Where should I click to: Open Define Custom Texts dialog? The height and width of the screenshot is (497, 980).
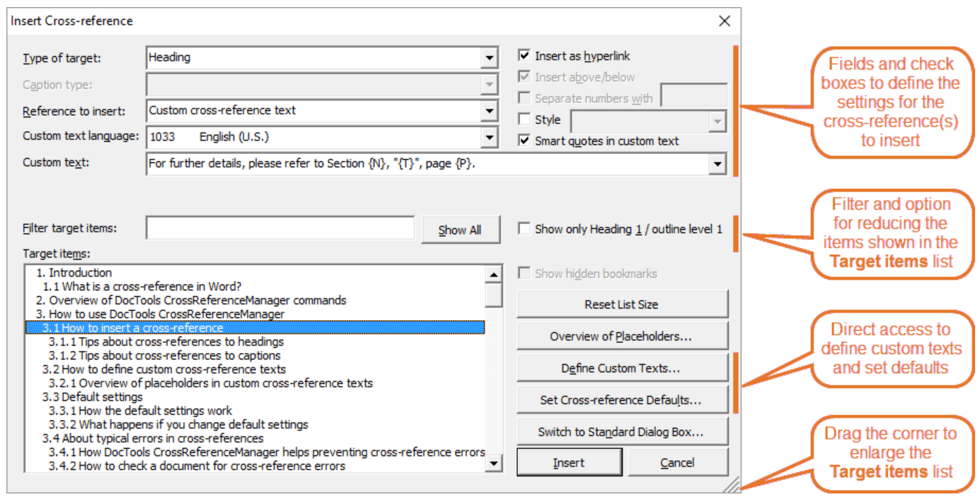click(x=622, y=368)
